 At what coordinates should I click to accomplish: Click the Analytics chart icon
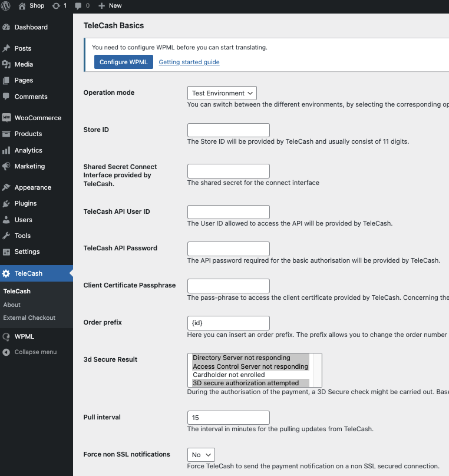pyautogui.click(x=6, y=150)
